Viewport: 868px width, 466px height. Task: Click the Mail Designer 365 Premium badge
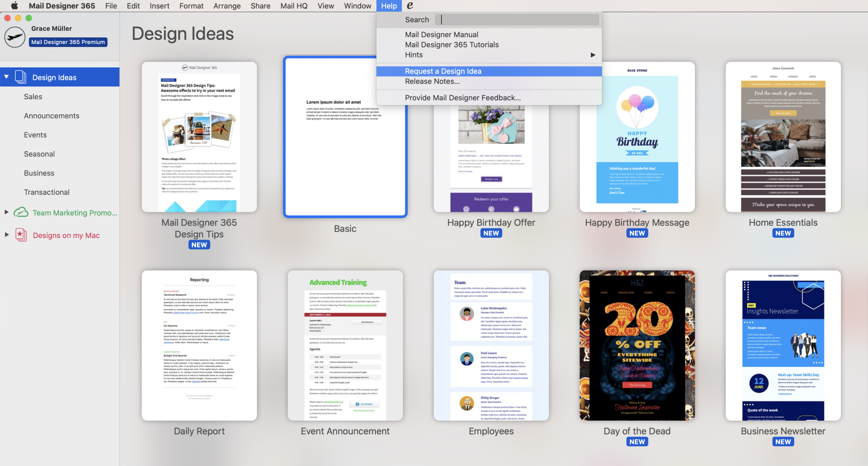(x=68, y=42)
